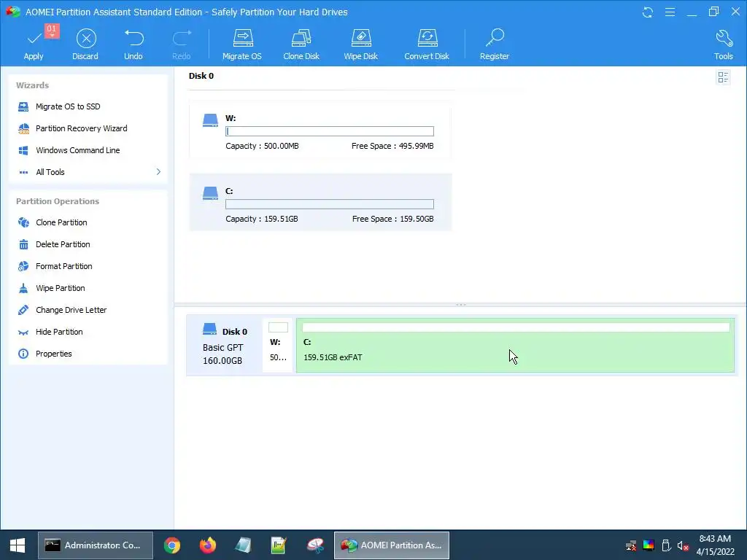Click the Register key icon

[x=495, y=38]
